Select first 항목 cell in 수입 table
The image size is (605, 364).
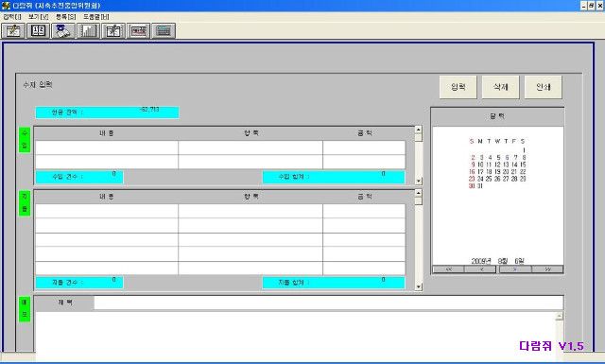(251, 147)
